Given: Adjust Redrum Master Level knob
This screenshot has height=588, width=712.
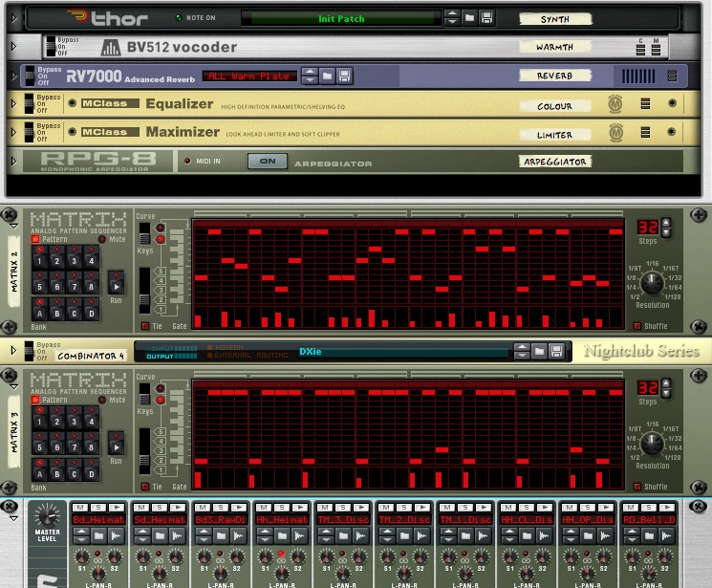Looking at the screenshot, I should pos(47,515).
